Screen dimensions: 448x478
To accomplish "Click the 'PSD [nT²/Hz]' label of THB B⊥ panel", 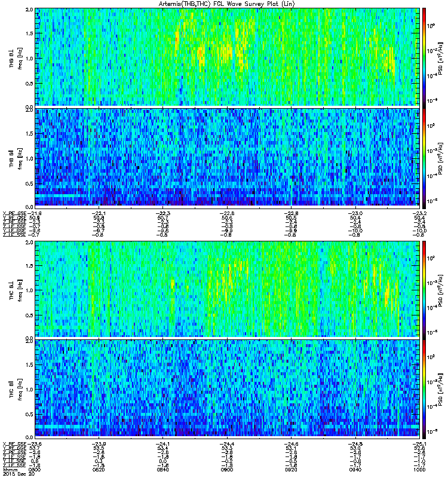I will pos(441,58).
